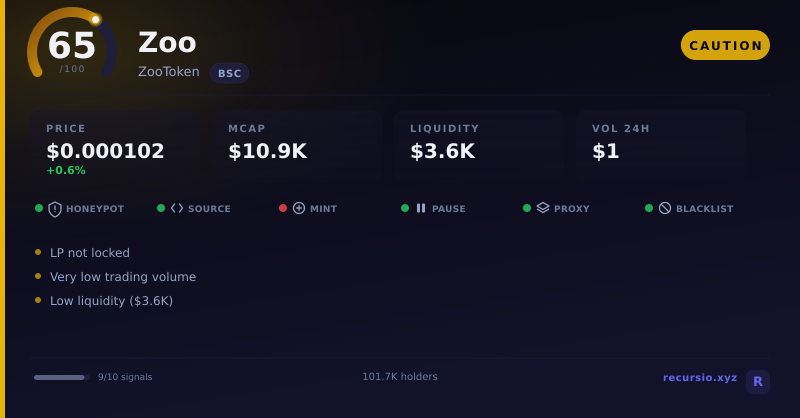The height and width of the screenshot is (418, 800).
Task: Click the Recursio R logo icon
Action: coord(758,382)
